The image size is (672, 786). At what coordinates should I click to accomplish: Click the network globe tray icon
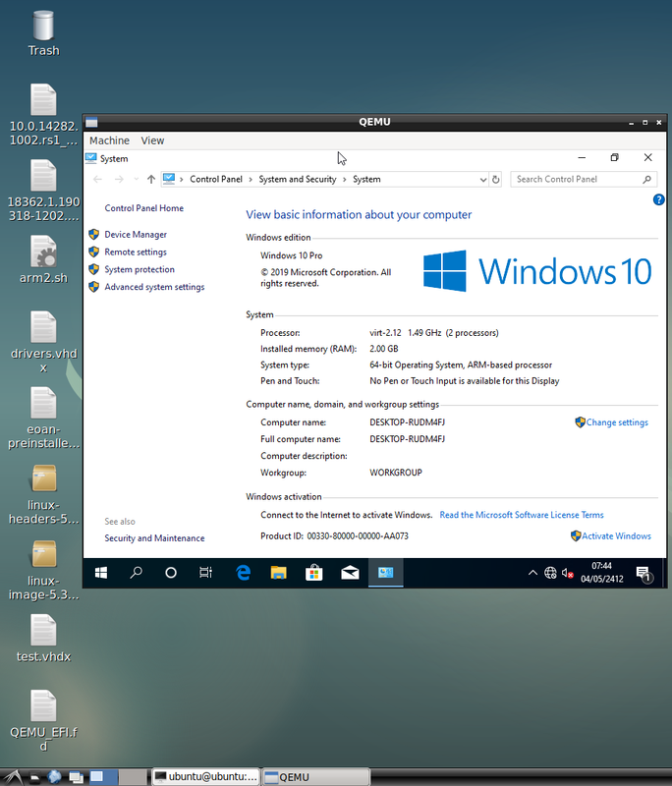pos(550,573)
